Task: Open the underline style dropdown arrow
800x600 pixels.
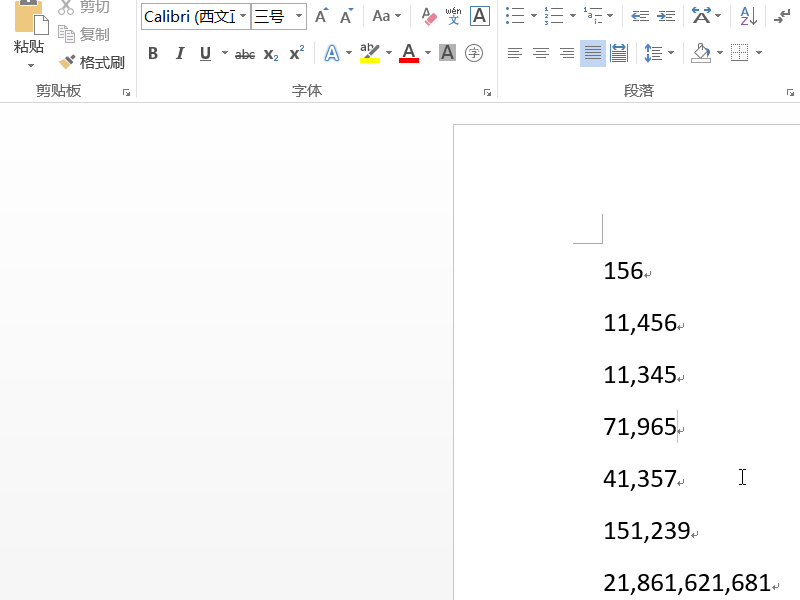Action: coord(224,53)
